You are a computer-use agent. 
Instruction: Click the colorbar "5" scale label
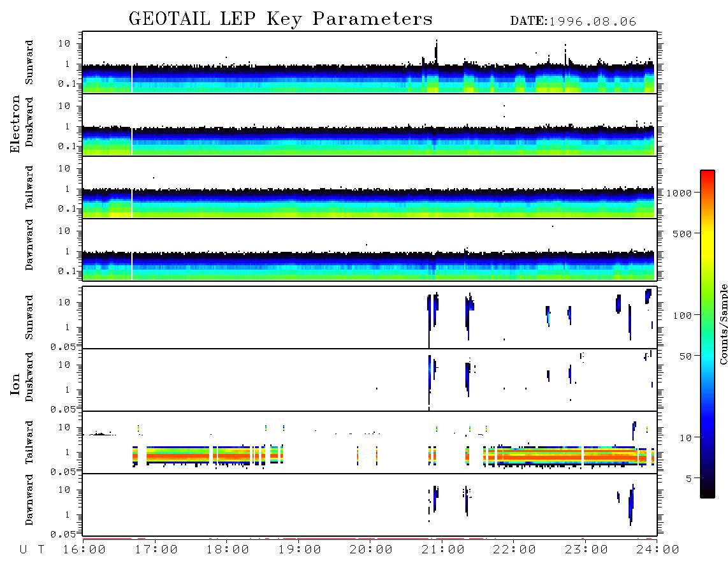689,478
